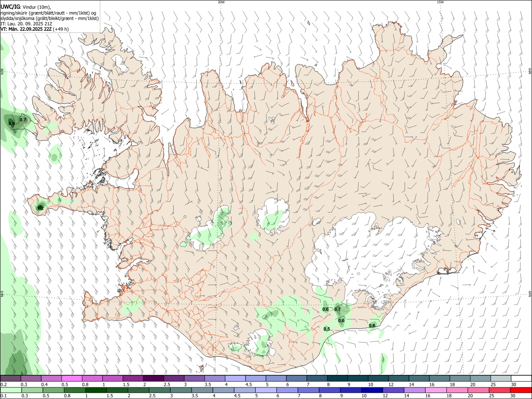Click the 0.7 value beside the 0.9 value
The height and width of the screenshot is (399, 532).
[23, 120]
